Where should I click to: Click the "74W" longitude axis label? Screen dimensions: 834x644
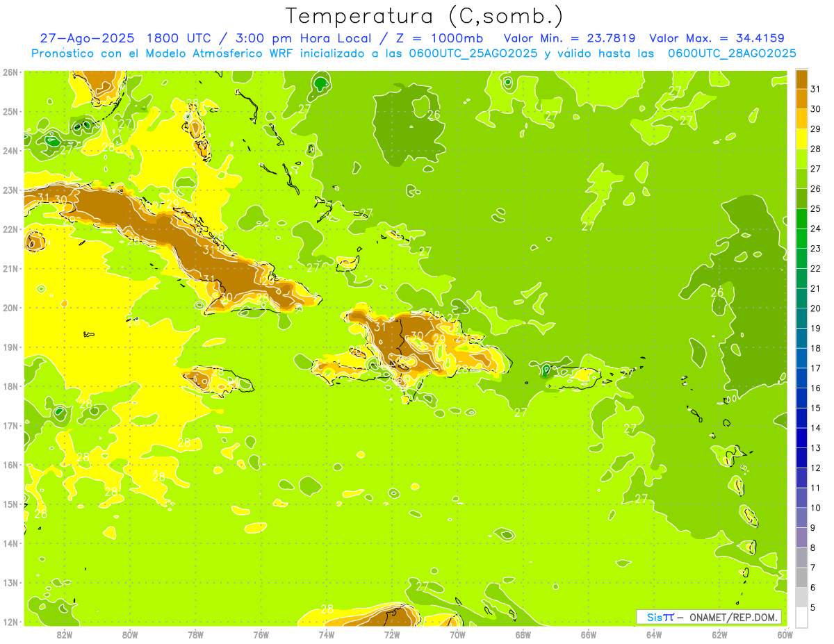[x=326, y=634]
